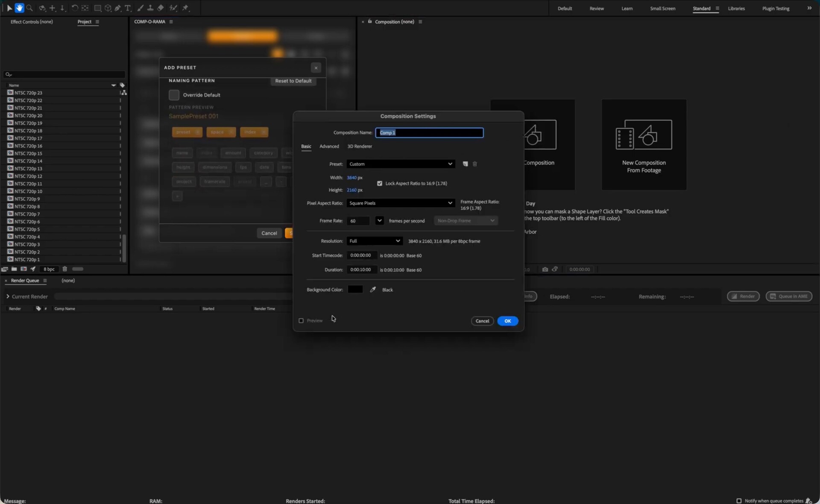Select the Dolly camera tool
Image resolution: width=820 pixels, height=504 pixels.
click(62, 8)
